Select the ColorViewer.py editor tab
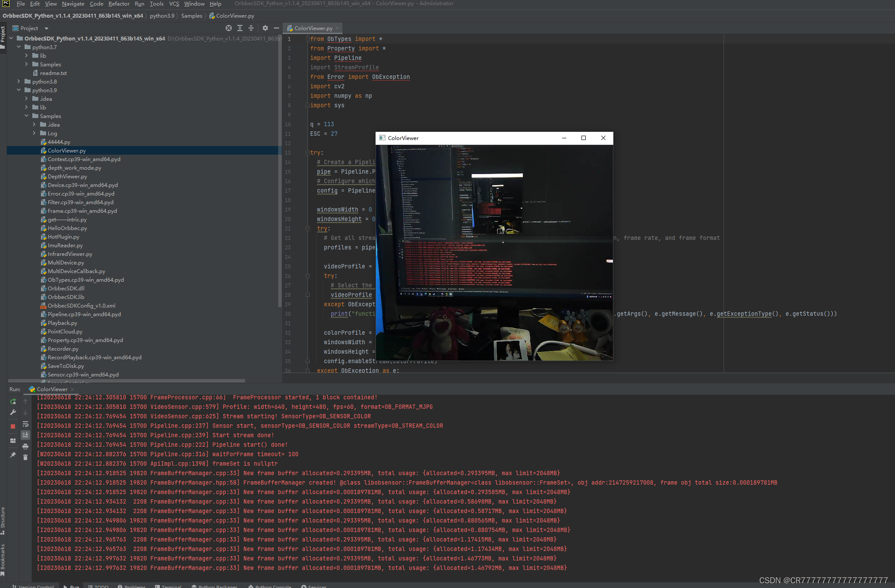The height and width of the screenshot is (588, 895). pyautogui.click(x=313, y=28)
